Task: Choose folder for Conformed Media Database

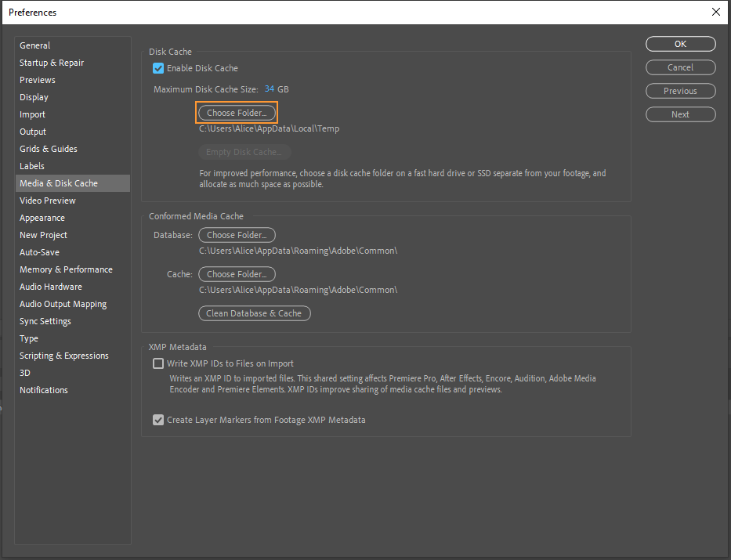Action: [237, 235]
